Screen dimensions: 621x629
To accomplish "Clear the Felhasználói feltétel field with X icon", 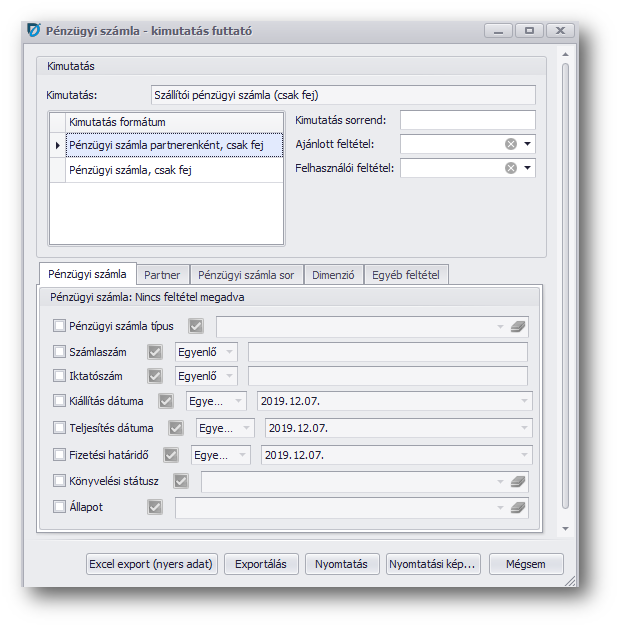I will click(x=511, y=168).
